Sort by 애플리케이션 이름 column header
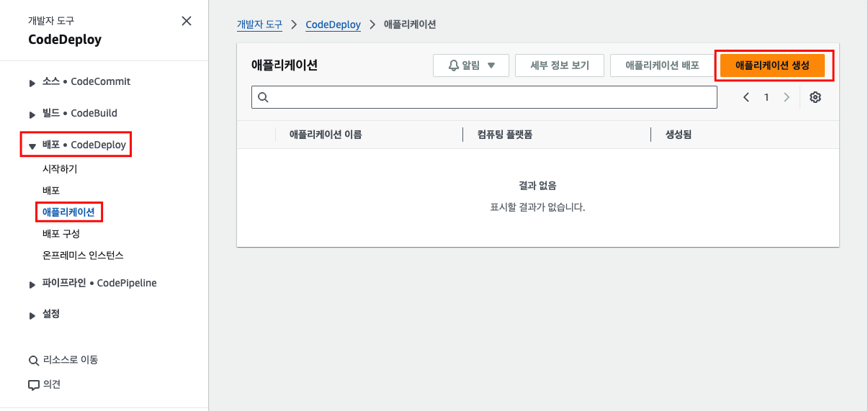 (326, 135)
